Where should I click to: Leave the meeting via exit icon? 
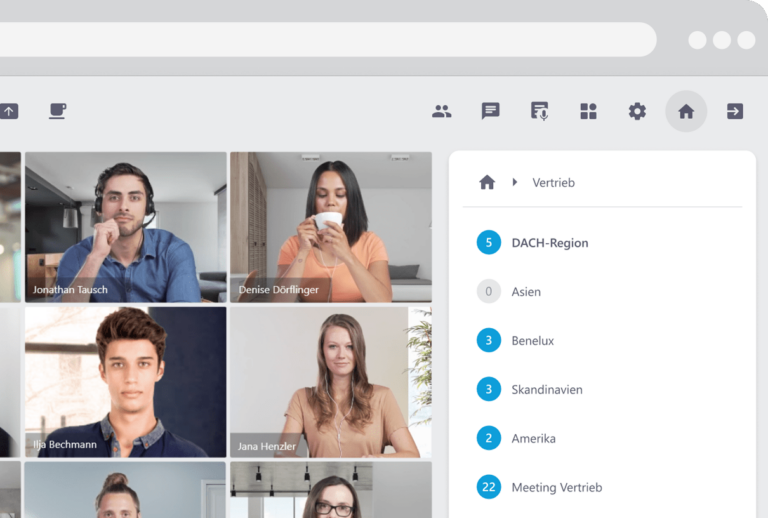point(735,111)
